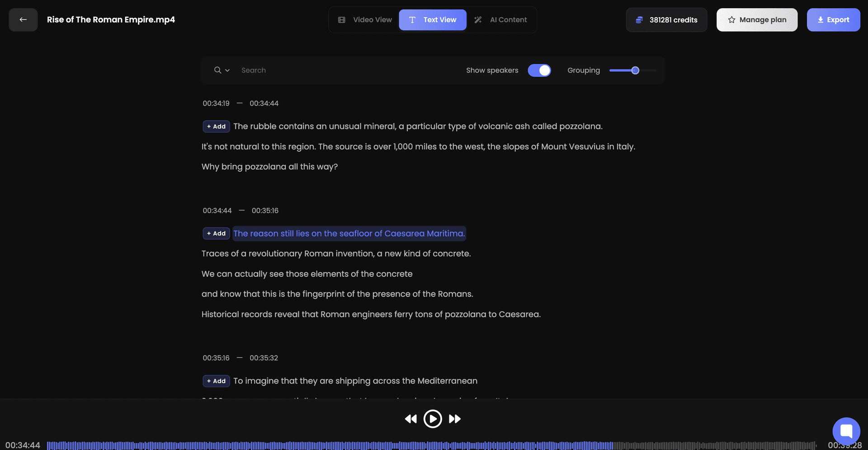This screenshot has width=868, height=450.
Task: Open the AI Content tab
Action: pos(501,20)
